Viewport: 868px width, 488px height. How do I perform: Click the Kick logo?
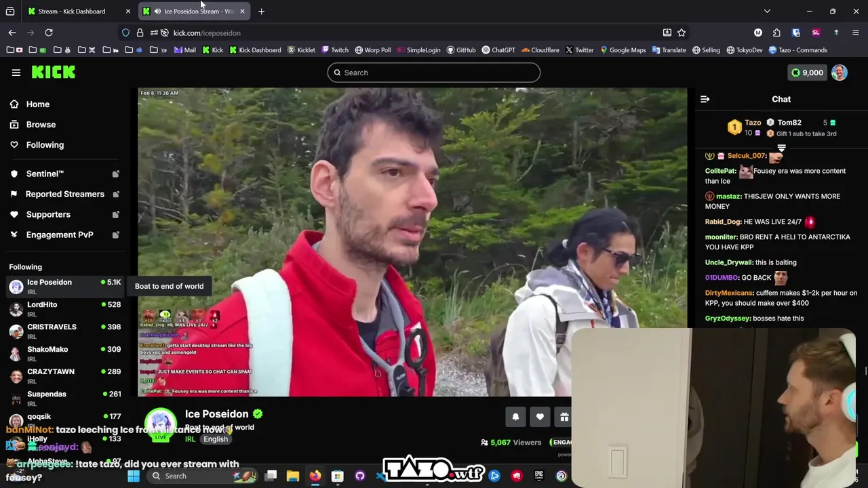pyautogui.click(x=53, y=72)
